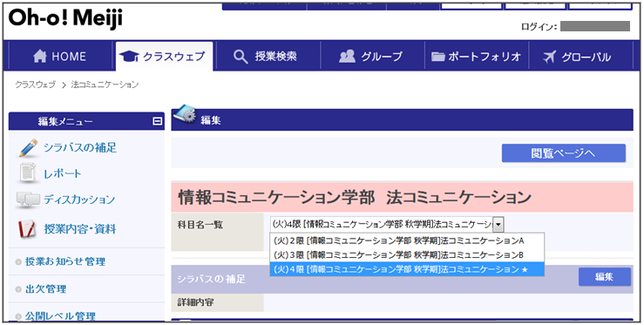
Task: Click the speech bubbles icon for ディスカッション
Action: 28,200
